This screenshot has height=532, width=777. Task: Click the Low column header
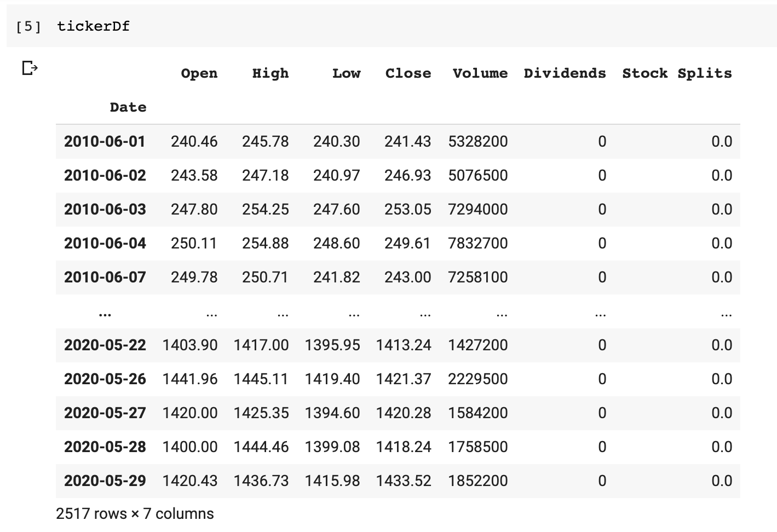point(346,73)
